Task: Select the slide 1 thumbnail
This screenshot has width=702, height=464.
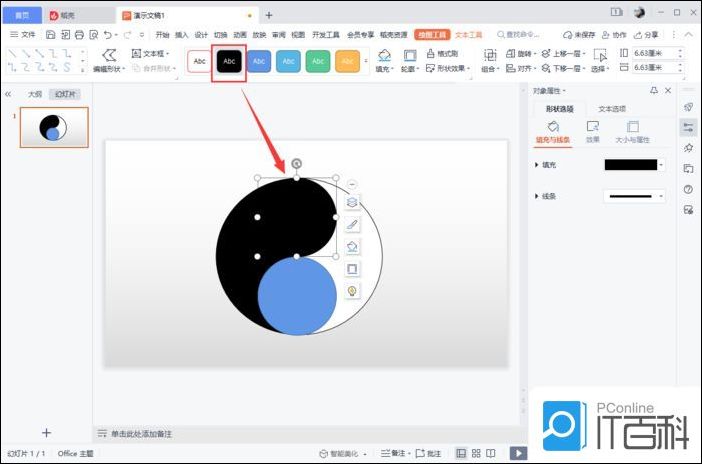Action: point(54,127)
